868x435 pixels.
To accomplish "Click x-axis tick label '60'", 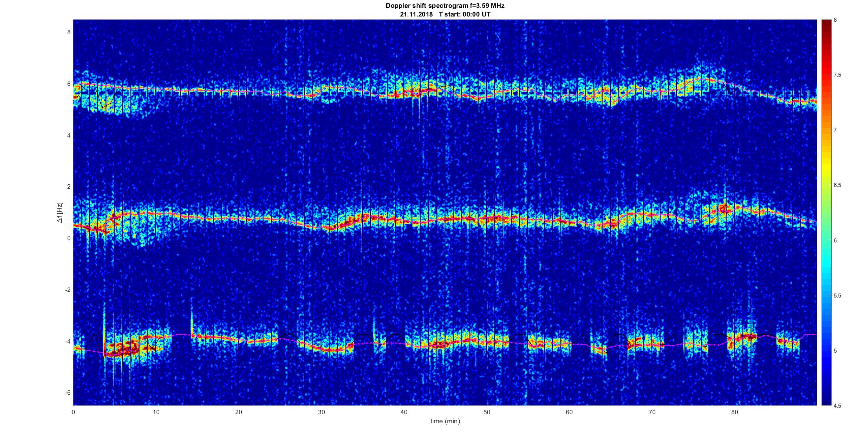I will coord(569,412).
